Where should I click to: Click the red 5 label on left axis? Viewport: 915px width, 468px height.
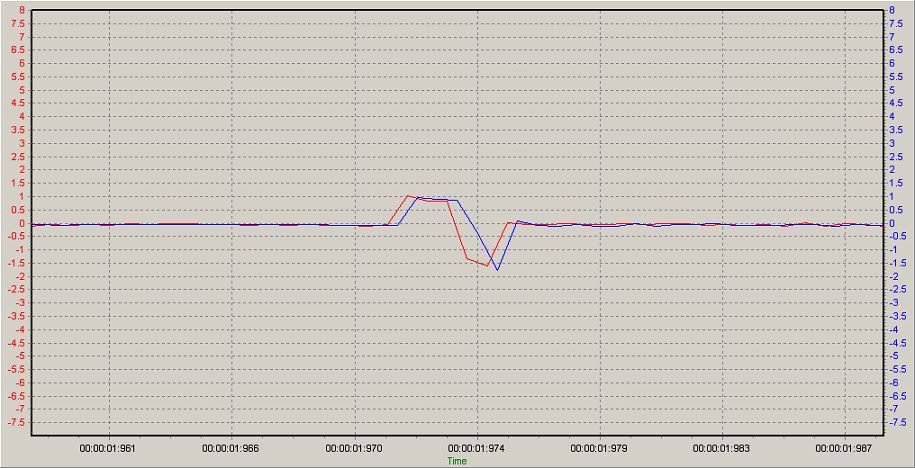click(21, 90)
